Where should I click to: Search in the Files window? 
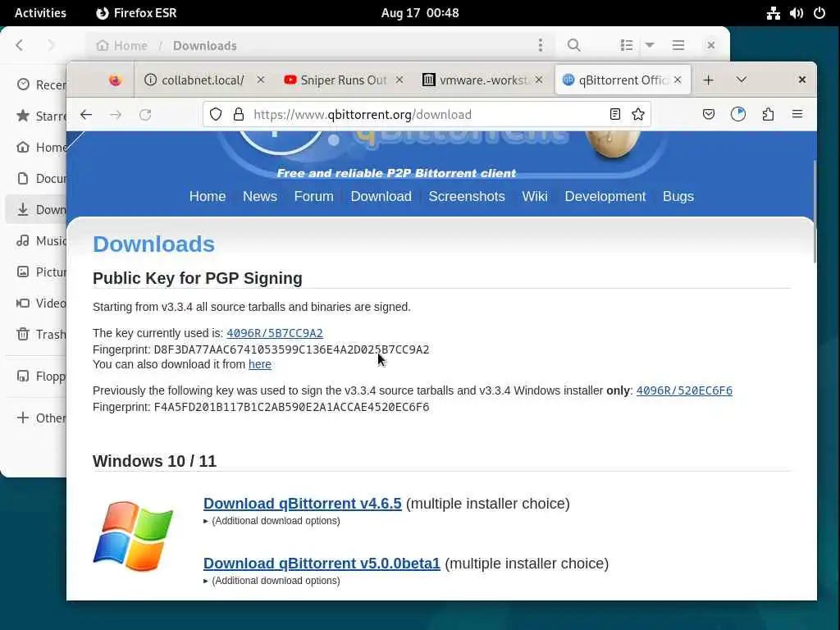[x=573, y=46]
